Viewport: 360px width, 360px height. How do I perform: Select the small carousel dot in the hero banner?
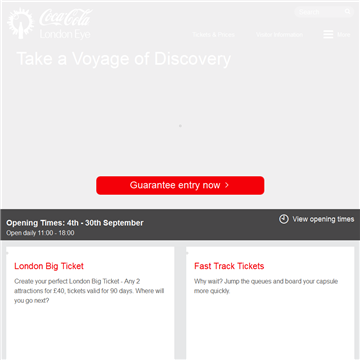pos(180,126)
